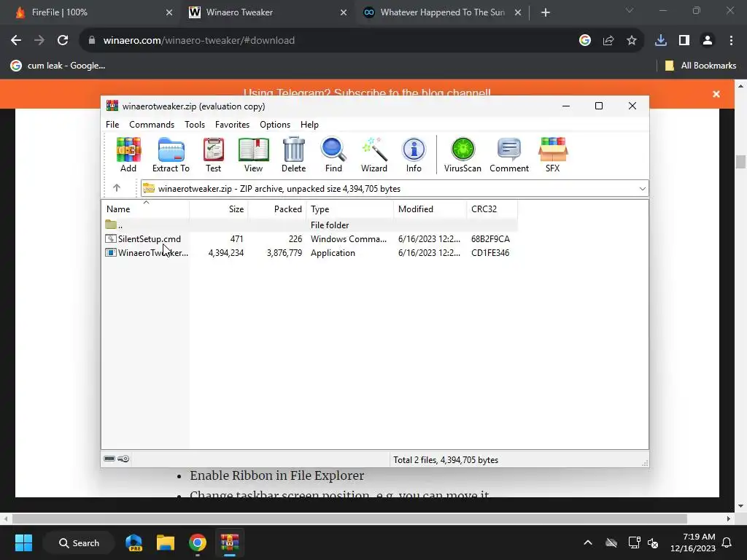747x560 pixels.
Task: Click the Find magnifier icon
Action: pos(333,155)
